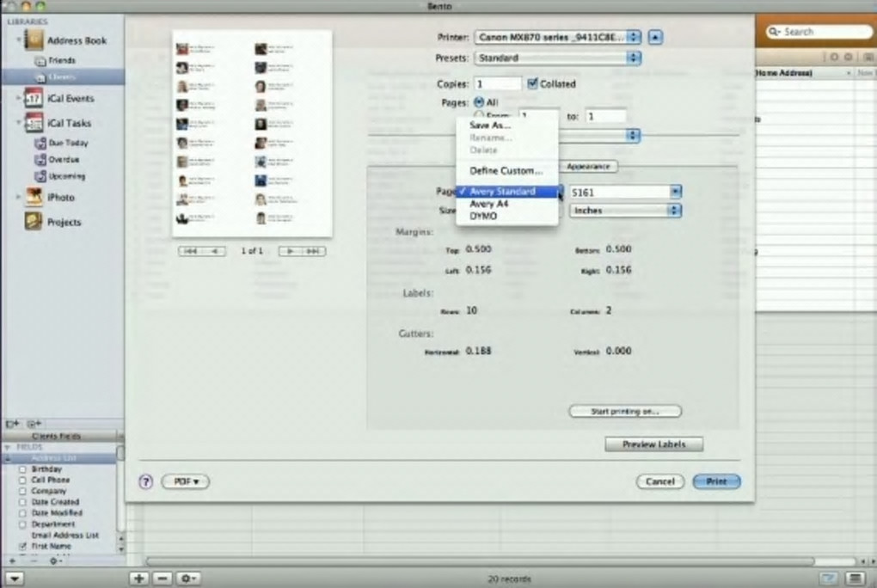Switch to the Appearance tab

click(x=588, y=167)
